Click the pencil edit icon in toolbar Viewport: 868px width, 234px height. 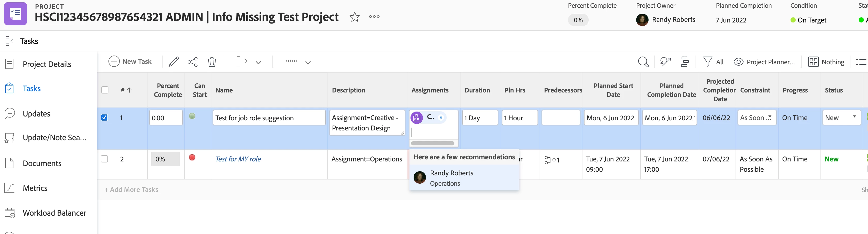[x=173, y=62]
